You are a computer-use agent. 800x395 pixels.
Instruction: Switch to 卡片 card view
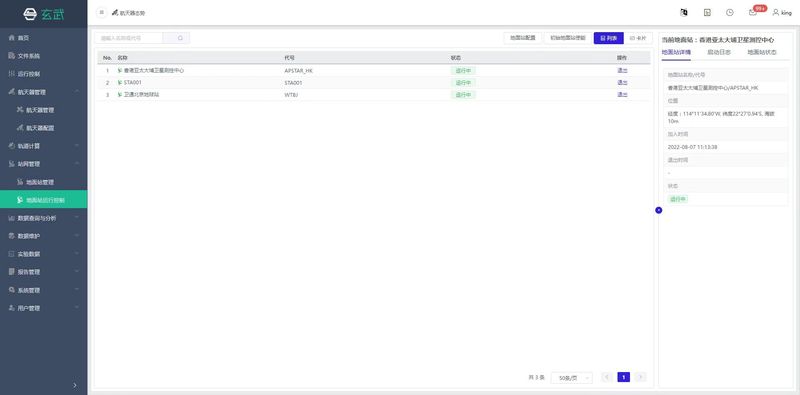638,38
